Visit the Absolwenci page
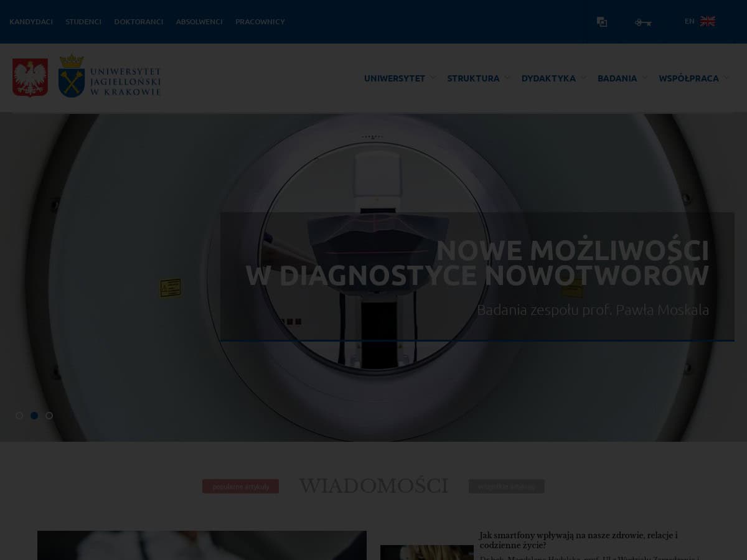Image resolution: width=747 pixels, height=560 pixels. pos(199,22)
